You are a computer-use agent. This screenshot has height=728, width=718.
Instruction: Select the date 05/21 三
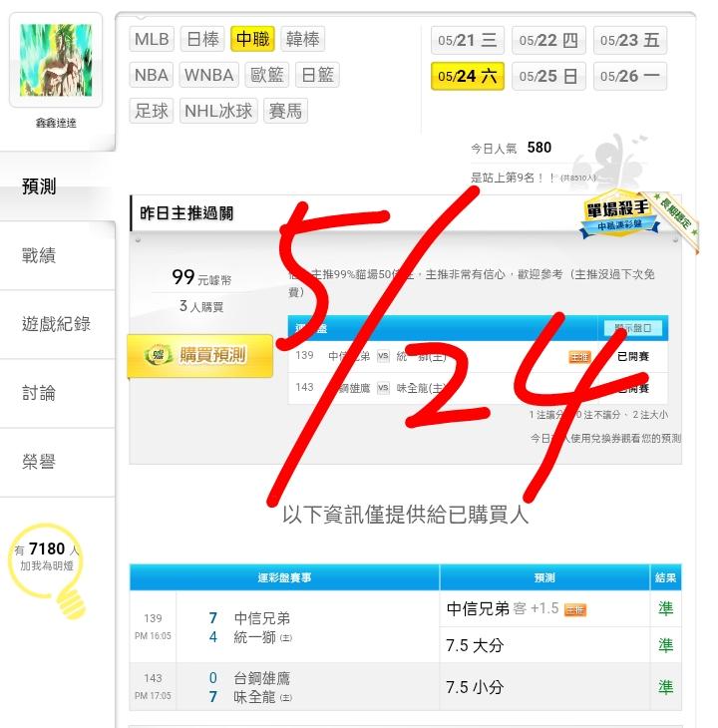[468, 40]
